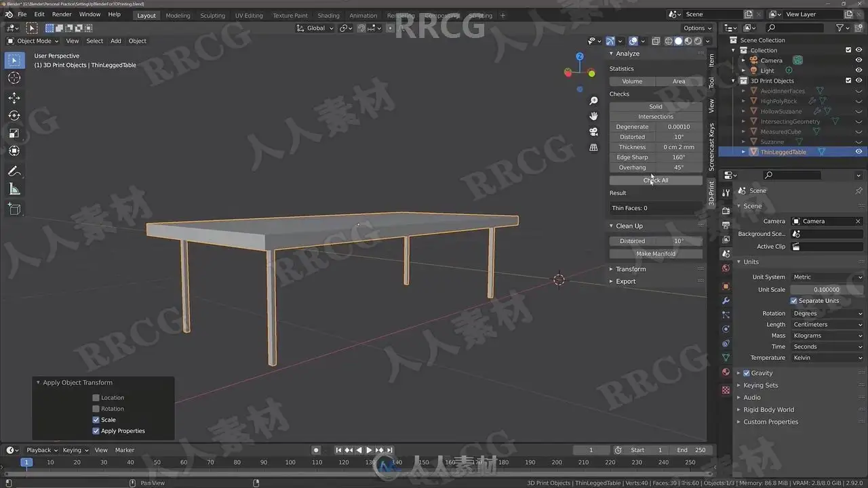The height and width of the screenshot is (488, 868).
Task: Activate the Annotate tool
Action: [14, 171]
